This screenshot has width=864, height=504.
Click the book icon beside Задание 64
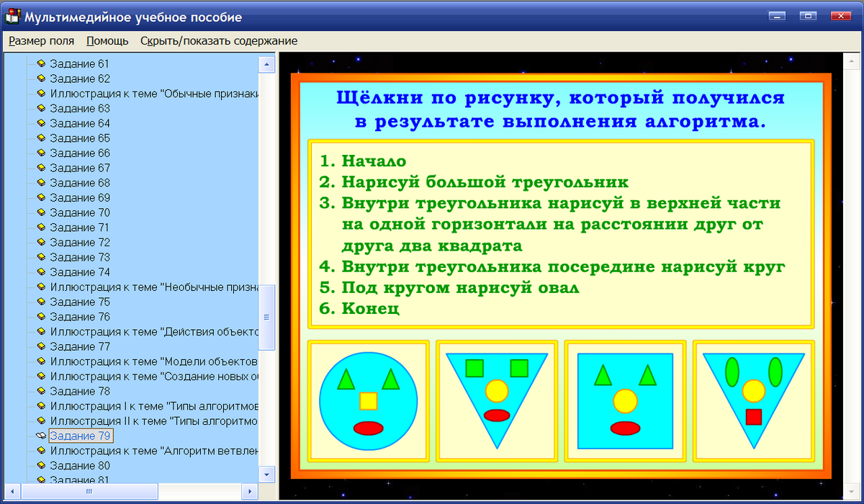click(41, 123)
